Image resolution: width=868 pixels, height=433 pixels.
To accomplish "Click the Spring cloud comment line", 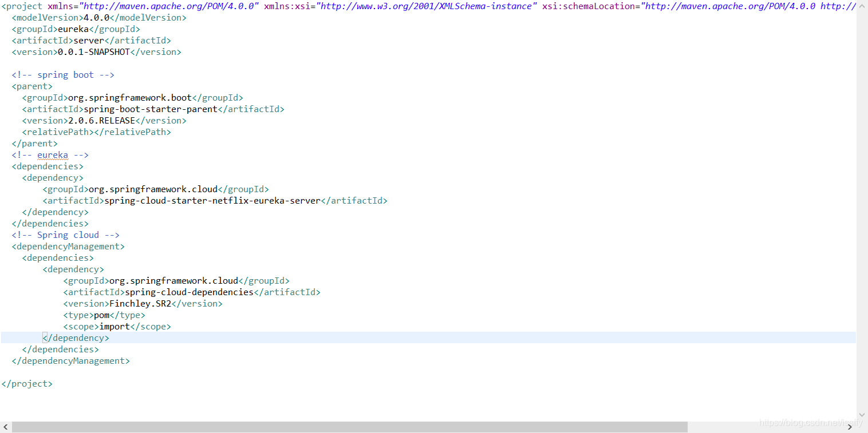I will (x=65, y=235).
